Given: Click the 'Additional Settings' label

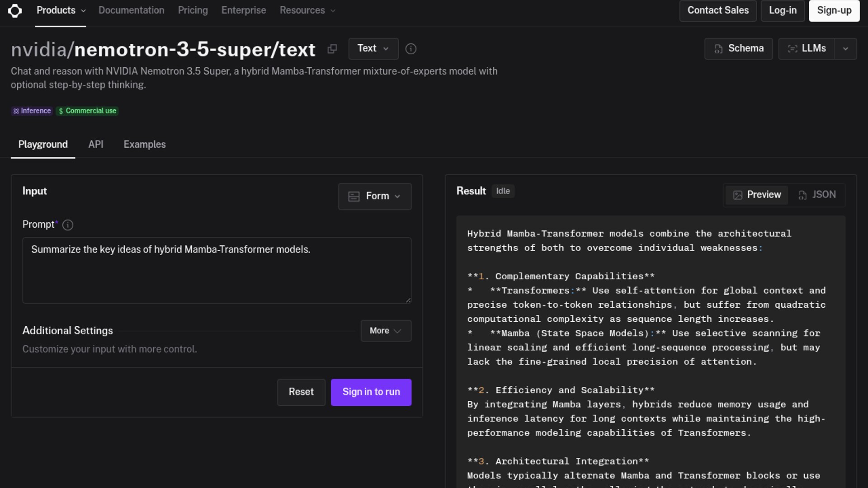Looking at the screenshot, I should [x=68, y=331].
